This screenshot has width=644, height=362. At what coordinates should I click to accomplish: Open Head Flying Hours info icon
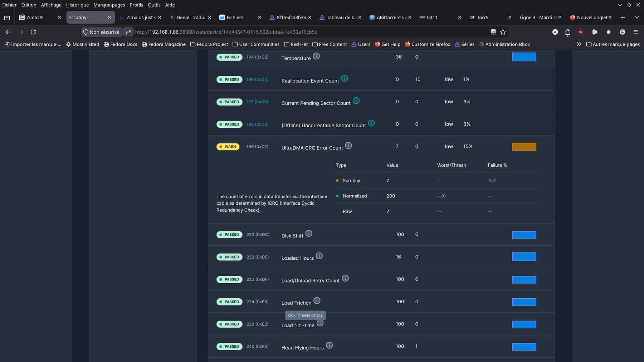pos(329,345)
